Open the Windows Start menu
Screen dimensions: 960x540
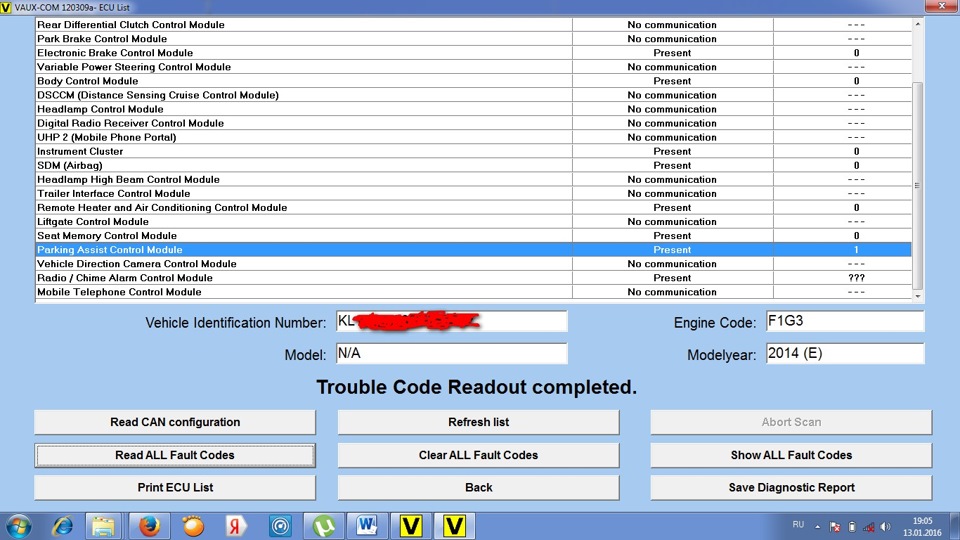point(18,526)
